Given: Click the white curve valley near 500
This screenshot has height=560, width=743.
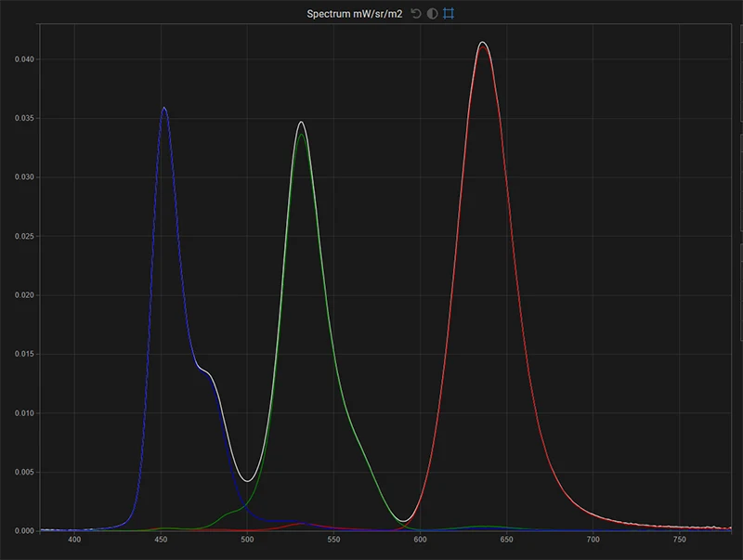Looking at the screenshot, I should [x=247, y=480].
